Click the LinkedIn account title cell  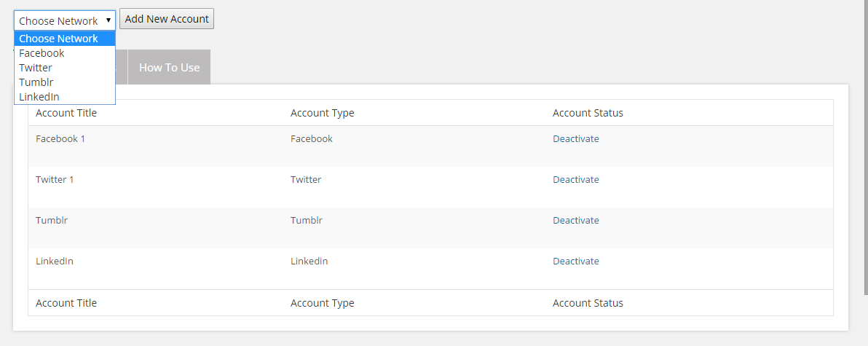point(55,261)
